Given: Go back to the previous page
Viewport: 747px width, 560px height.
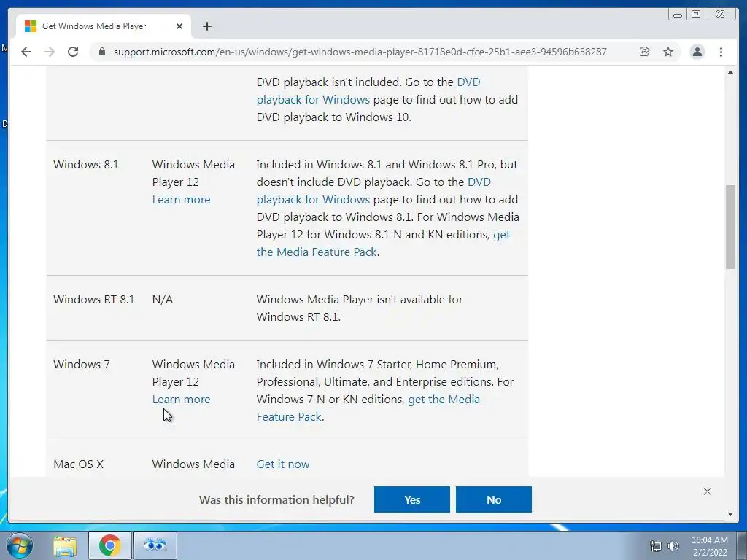Looking at the screenshot, I should coord(26,52).
